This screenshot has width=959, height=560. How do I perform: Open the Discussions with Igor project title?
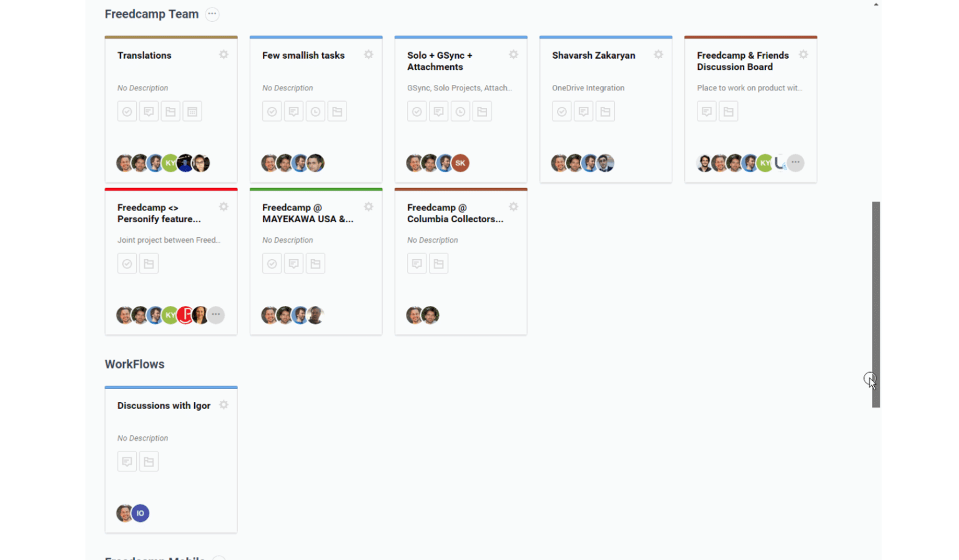coord(164,406)
